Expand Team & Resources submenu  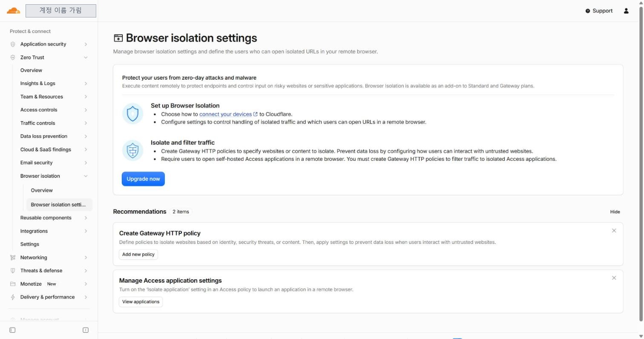pos(86,97)
